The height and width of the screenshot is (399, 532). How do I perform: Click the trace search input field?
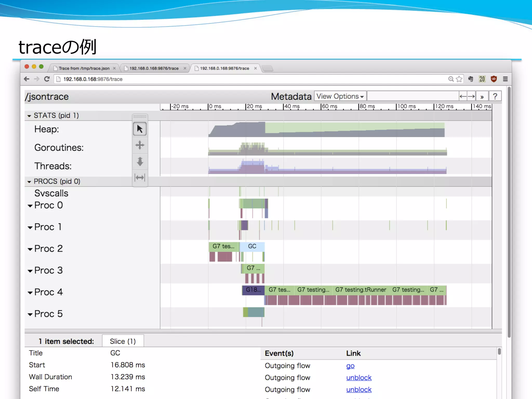coord(413,96)
